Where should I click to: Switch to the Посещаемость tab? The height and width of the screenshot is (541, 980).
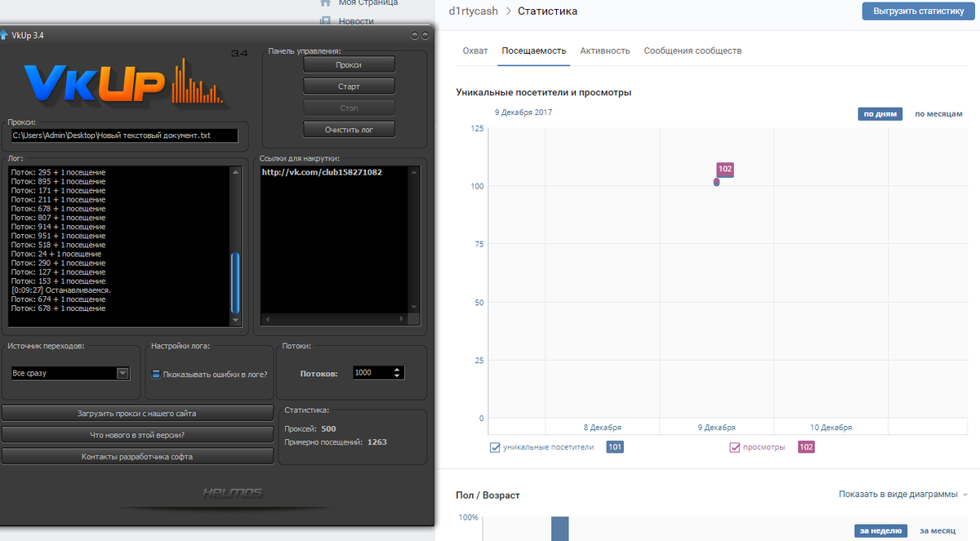click(x=534, y=51)
